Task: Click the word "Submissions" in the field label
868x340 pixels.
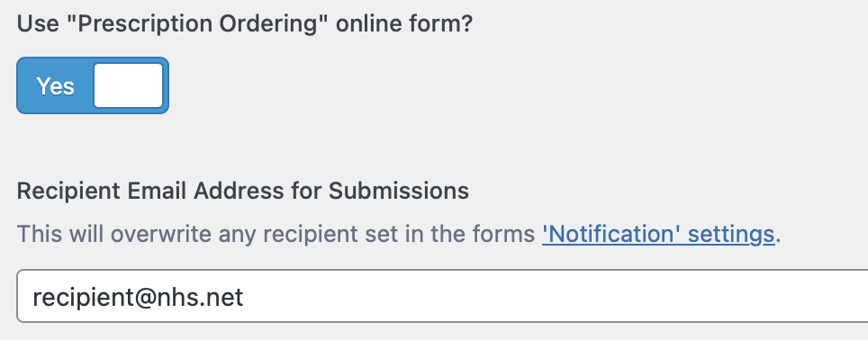Action: [399, 192]
